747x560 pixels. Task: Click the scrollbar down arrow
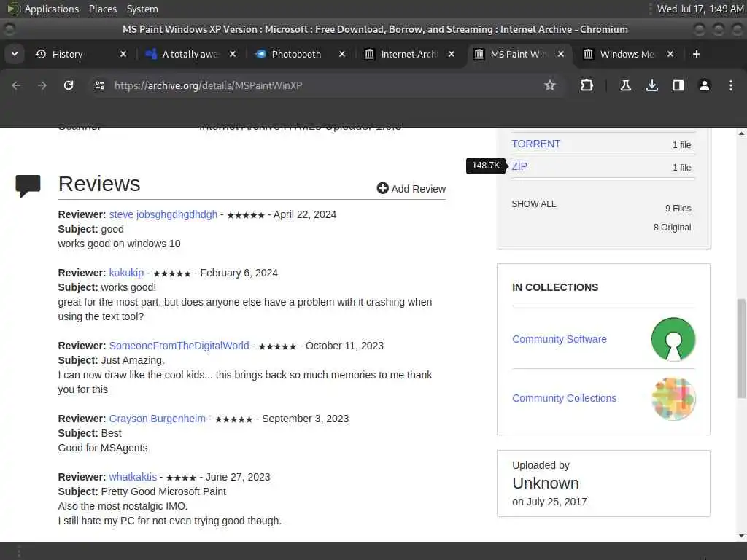coord(741,536)
